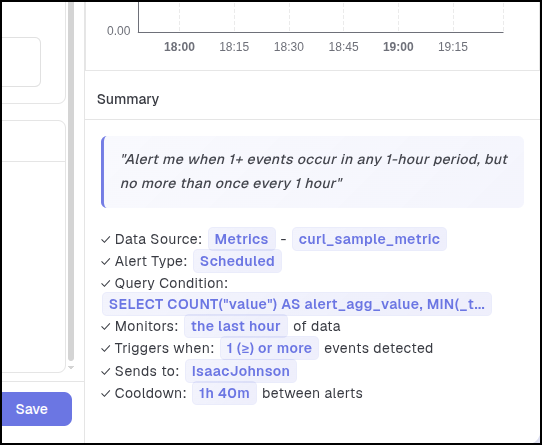Click the Save button
Screen dimensions: 542x445
pyautogui.click(x=37, y=409)
